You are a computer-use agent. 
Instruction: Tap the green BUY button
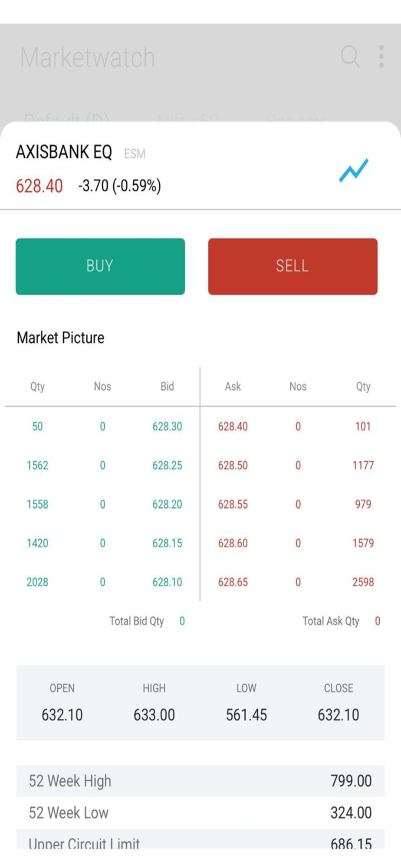click(100, 266)
